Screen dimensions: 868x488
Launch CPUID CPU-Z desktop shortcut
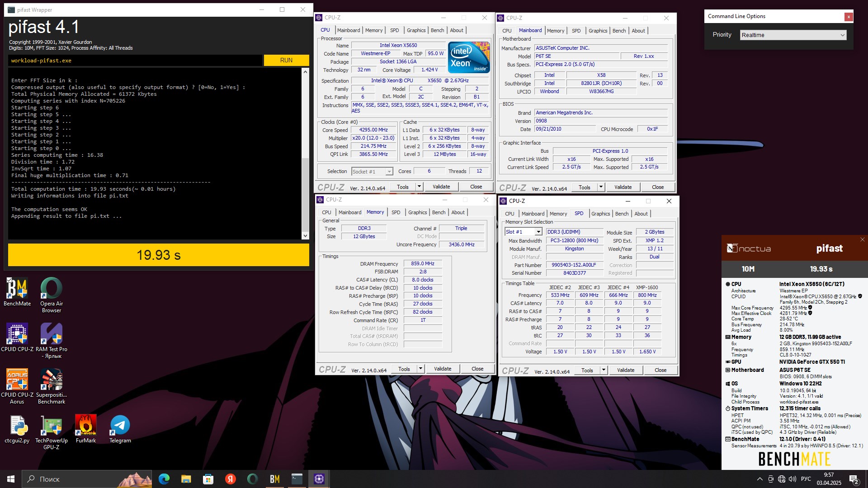(17, 338)
